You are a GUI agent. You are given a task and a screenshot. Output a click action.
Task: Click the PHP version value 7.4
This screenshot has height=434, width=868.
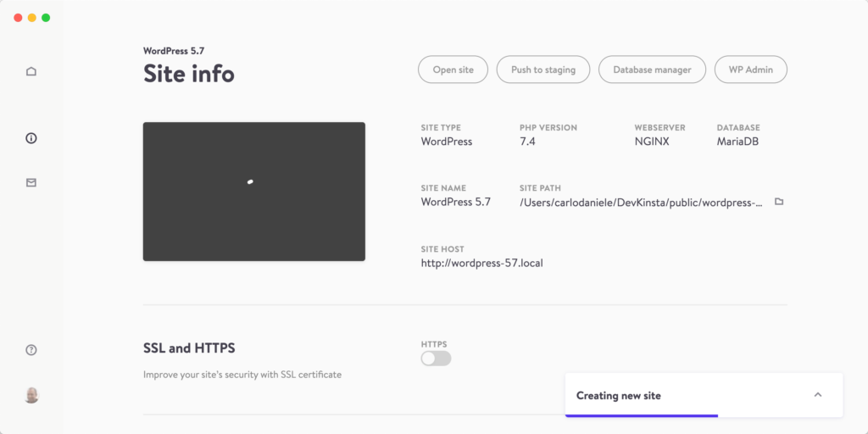[527, 142]
